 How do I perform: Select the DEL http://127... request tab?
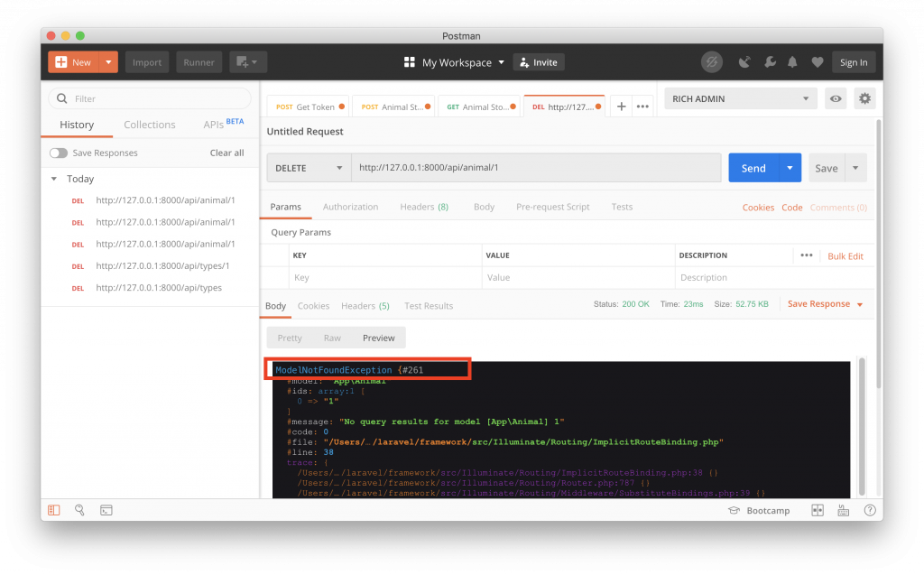click(x=565, y=107)
